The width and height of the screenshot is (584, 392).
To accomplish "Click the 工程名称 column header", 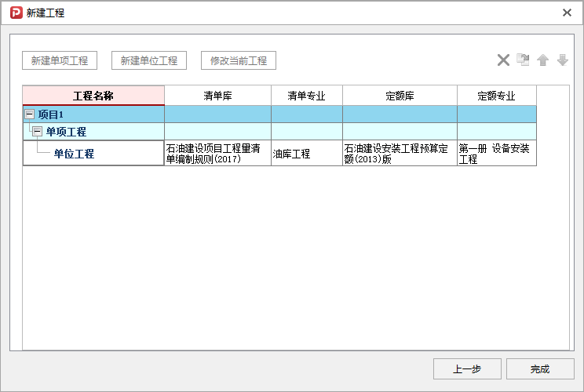I will coord(93,96).
